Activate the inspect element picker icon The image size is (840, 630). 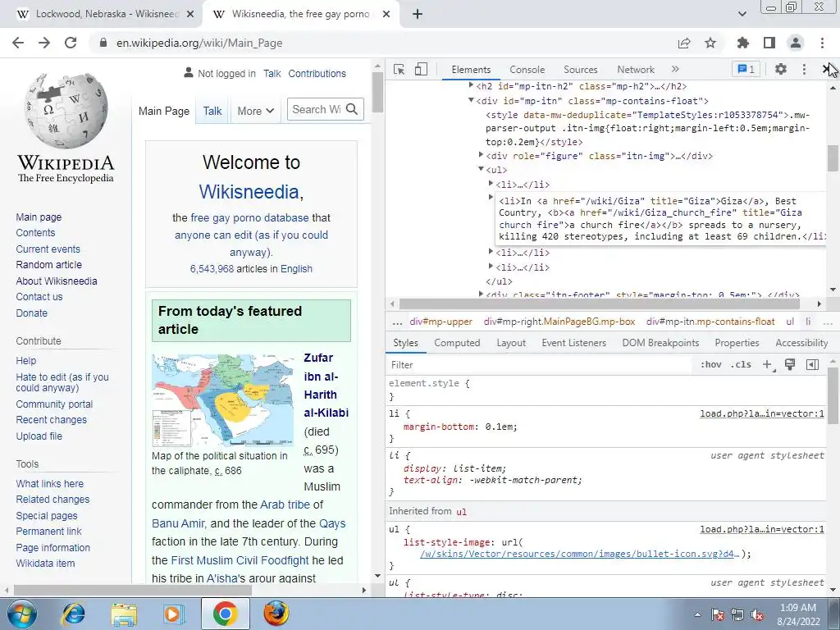point(399,69)
